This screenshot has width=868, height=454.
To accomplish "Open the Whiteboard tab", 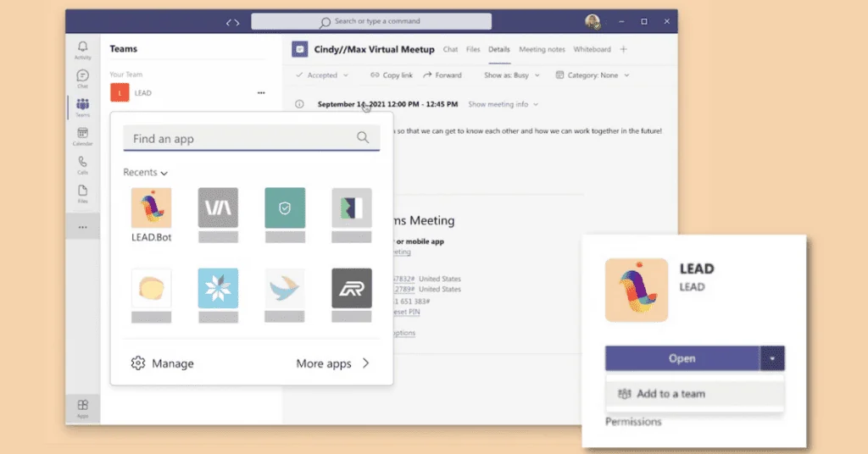I will click(592, 49).
